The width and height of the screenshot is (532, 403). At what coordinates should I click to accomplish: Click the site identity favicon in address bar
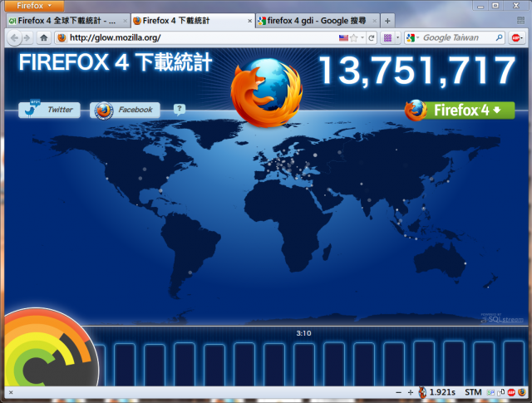(x=62, y=37)
